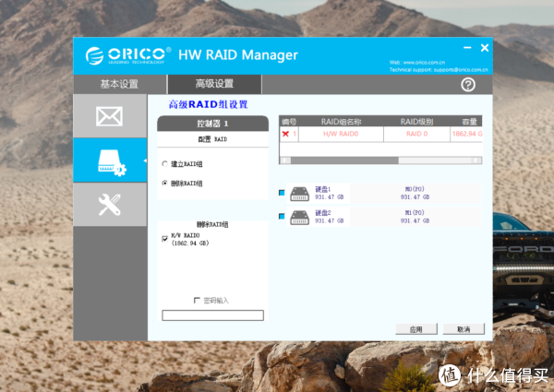This screenshot has height=392, width=554.
Task: Click the help question mark icon
Action: click(468, 84)
